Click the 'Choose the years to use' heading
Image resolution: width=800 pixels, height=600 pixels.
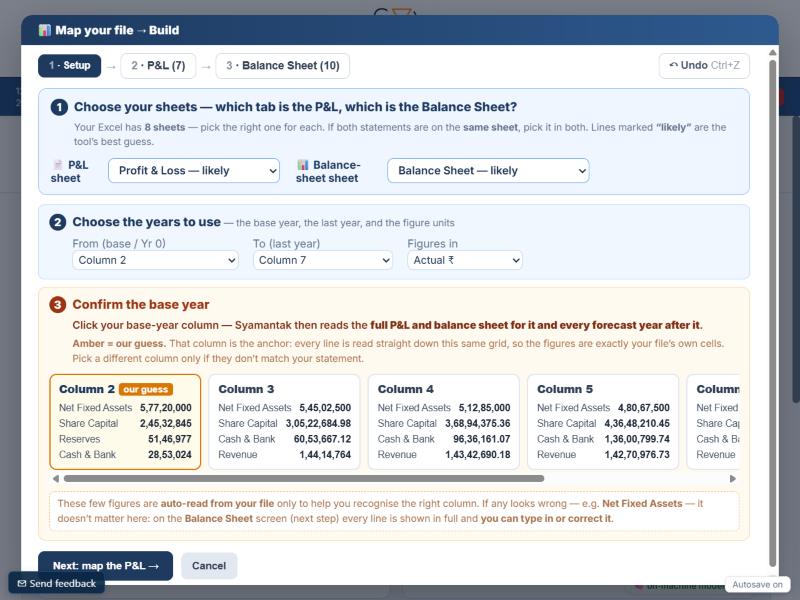click(146, 222)
